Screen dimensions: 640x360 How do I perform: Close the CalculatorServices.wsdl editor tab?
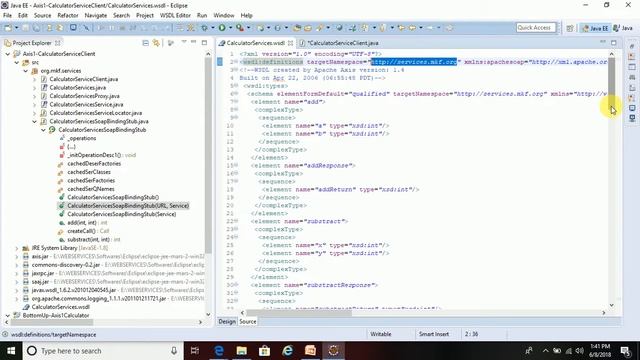[x=290, y=43]
